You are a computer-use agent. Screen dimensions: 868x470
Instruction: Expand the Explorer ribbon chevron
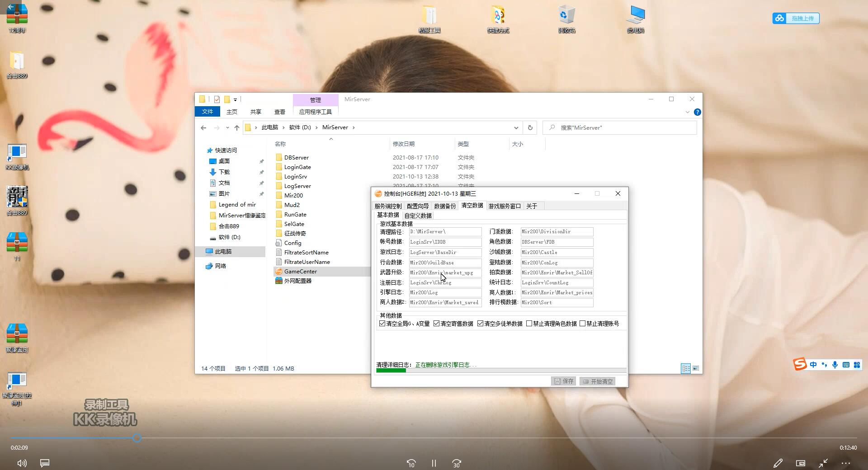[x=687, y=112]
